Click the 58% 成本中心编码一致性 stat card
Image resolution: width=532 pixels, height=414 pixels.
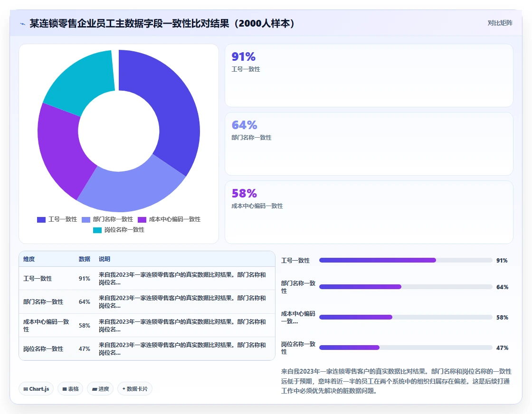pos(369,212)
